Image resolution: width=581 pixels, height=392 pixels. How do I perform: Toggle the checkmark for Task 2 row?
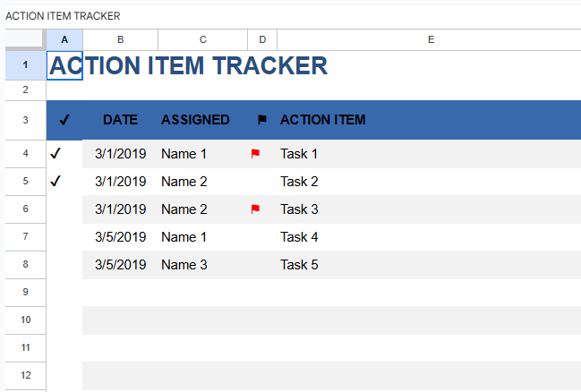56,182
